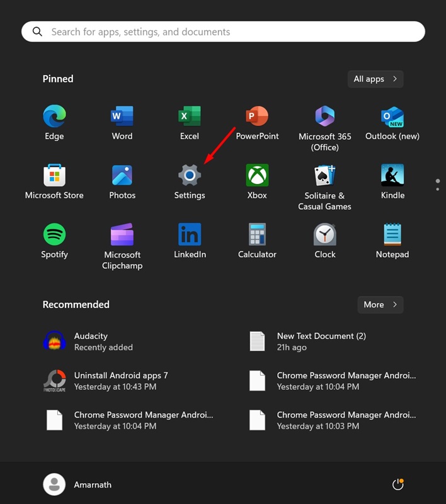This screenshot has height=504, width=446.
Task: Launch the Xbox app
Action: (257, 175)
